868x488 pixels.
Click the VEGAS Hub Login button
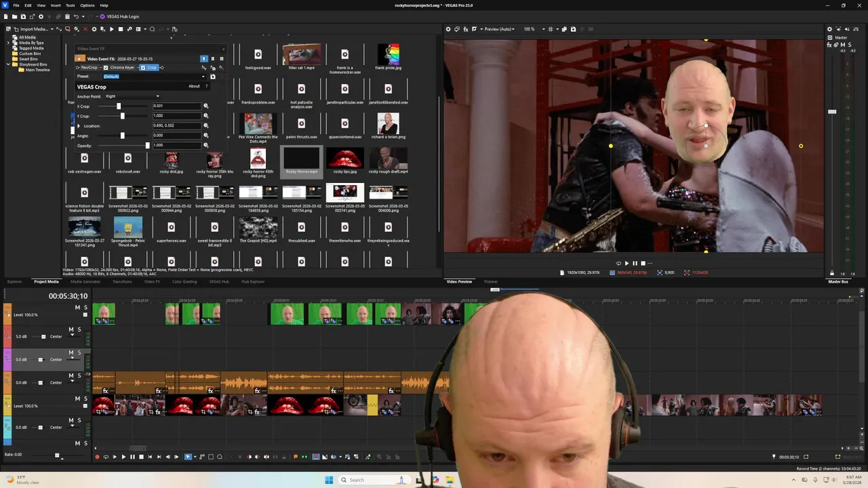click(119, 16)
